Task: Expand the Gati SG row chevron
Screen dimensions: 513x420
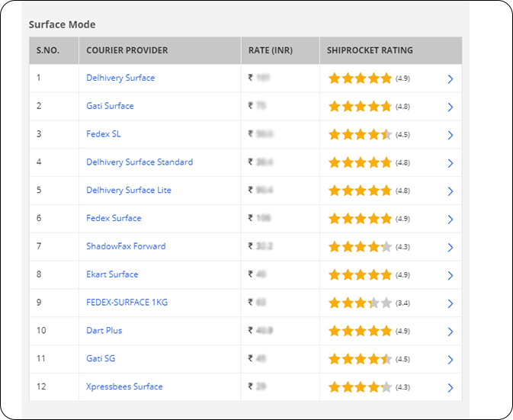Action: tap(450, 360)
